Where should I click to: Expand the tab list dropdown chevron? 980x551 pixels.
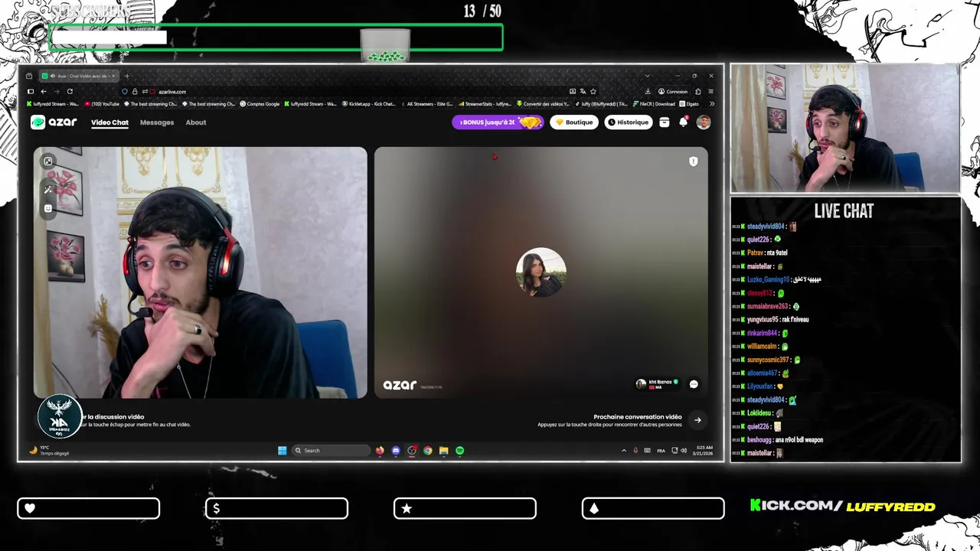(x=647, y=76)
